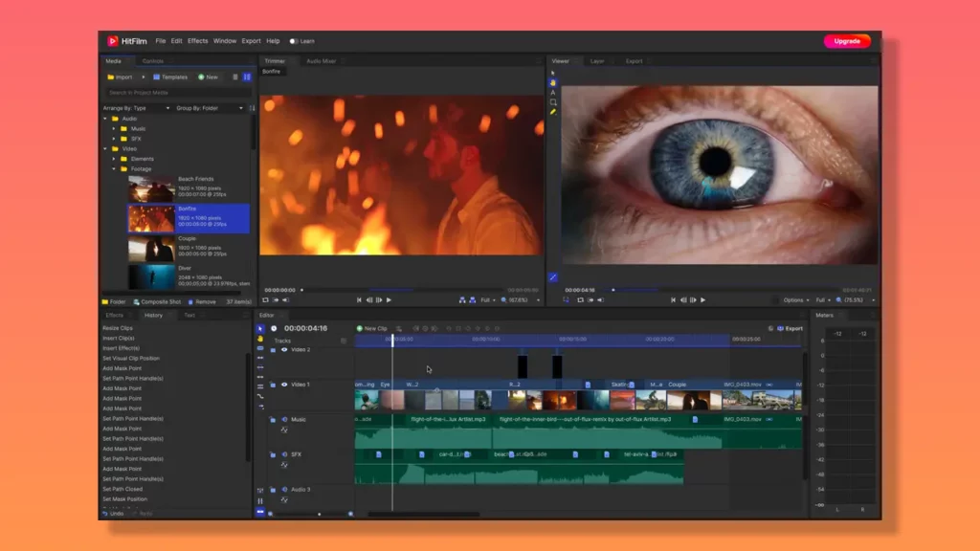
Task: Click the Import button
Action: click(120, 77)
